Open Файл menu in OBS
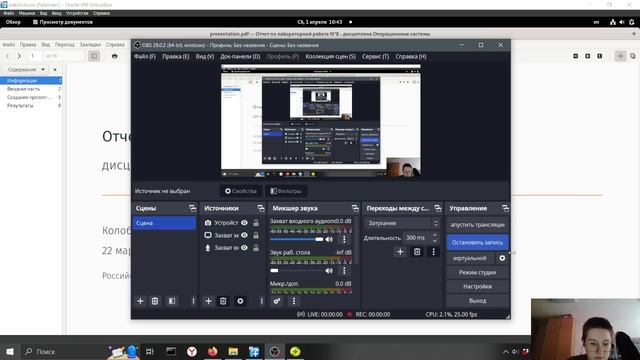Viewport: 640px width, 360px height. [x=145, y=56]
